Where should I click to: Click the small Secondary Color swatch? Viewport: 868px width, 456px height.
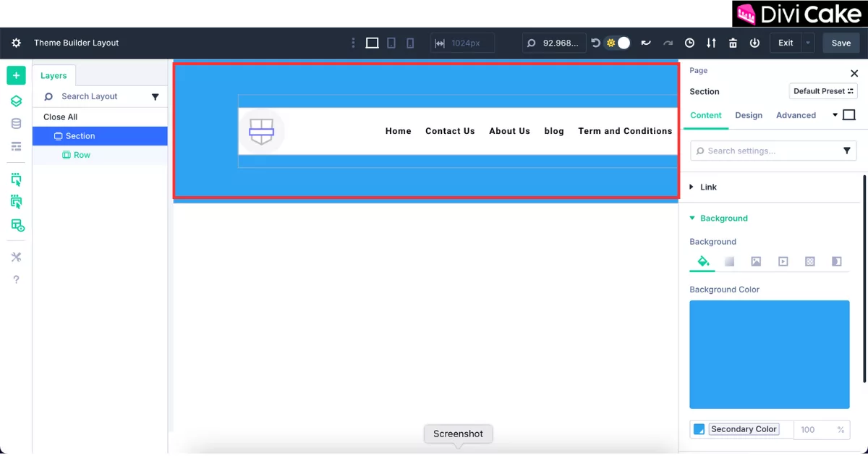point(699,429)
